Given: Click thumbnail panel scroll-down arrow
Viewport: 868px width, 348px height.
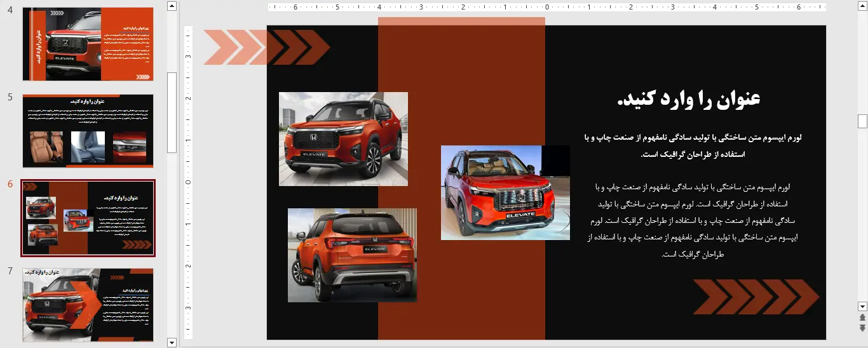Looking at the screenshot, I should [172, 342].
